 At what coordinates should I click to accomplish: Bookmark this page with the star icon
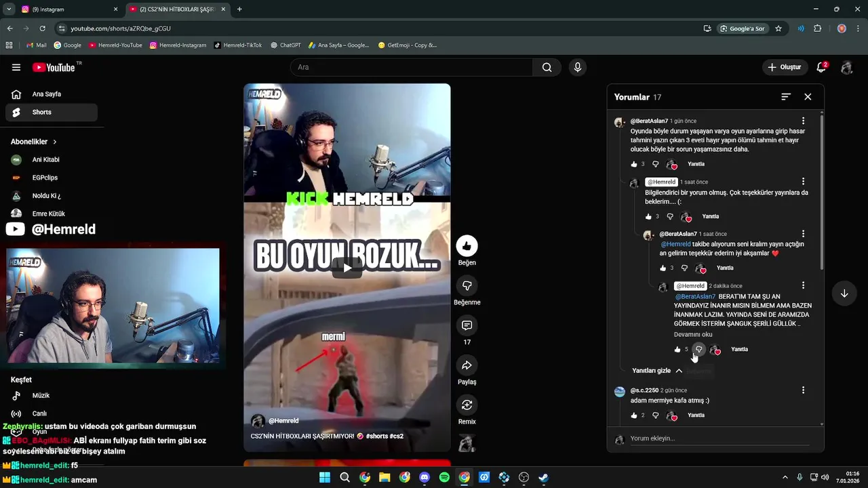click(x=778, y=28)
